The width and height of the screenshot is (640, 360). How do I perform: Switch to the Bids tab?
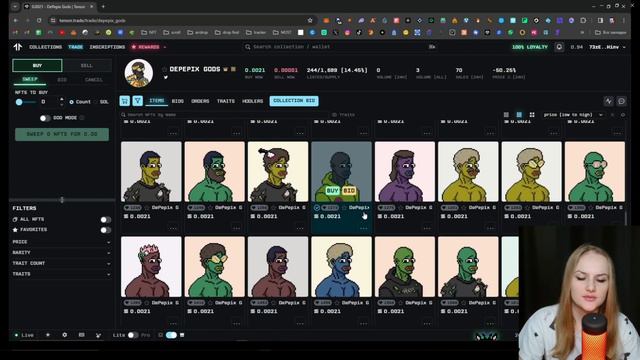178,101
